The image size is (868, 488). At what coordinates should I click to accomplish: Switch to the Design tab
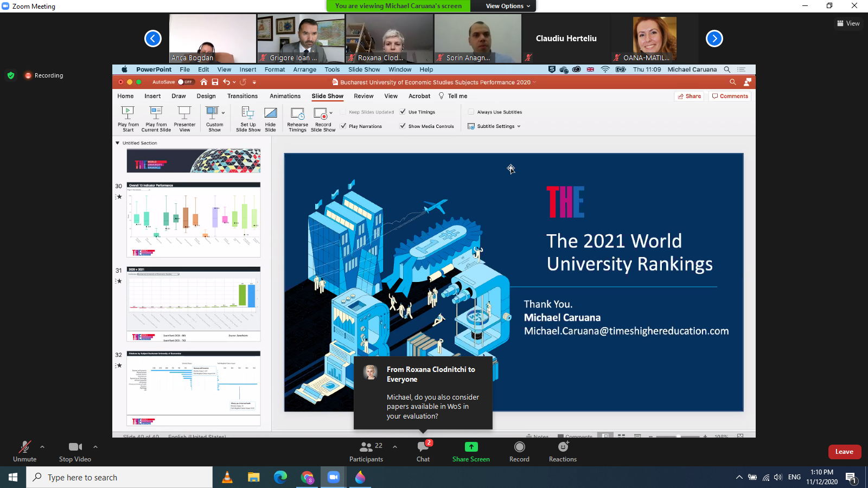pyautogui.click(x=206, y=96)
